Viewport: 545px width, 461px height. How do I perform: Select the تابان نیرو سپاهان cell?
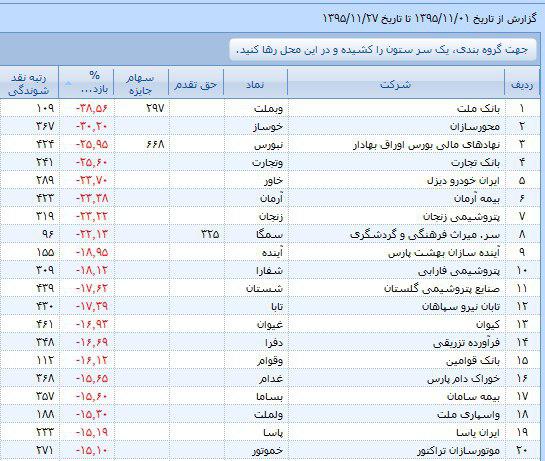click(x=397, y=306)
